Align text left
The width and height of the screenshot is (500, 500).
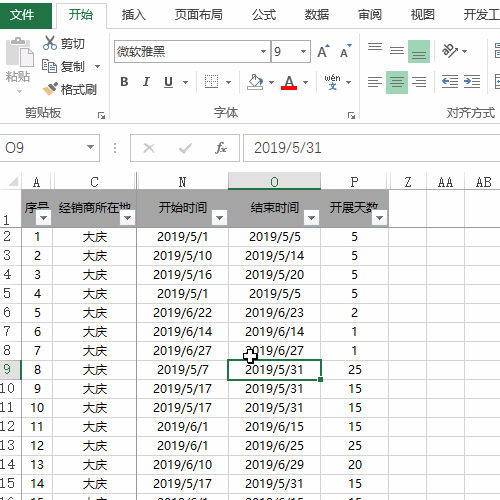click(375, 82)
